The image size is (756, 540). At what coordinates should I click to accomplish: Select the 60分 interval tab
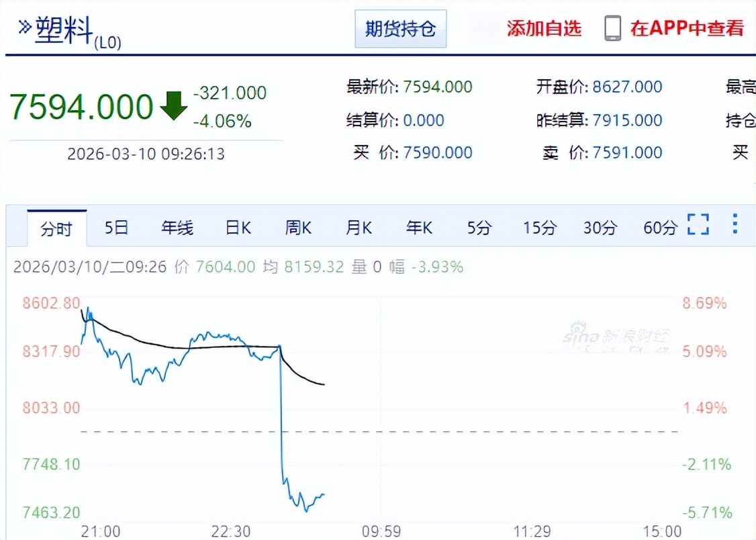(660, 228)
